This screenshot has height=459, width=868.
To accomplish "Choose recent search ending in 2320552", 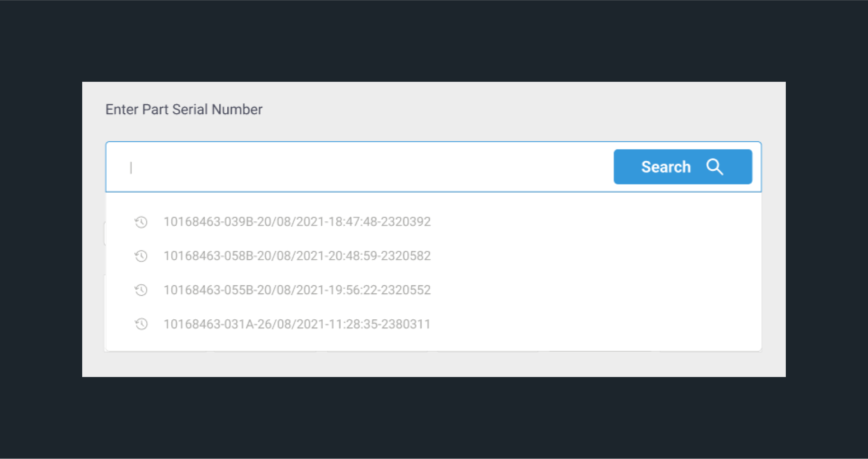I will tap(434, 290).
